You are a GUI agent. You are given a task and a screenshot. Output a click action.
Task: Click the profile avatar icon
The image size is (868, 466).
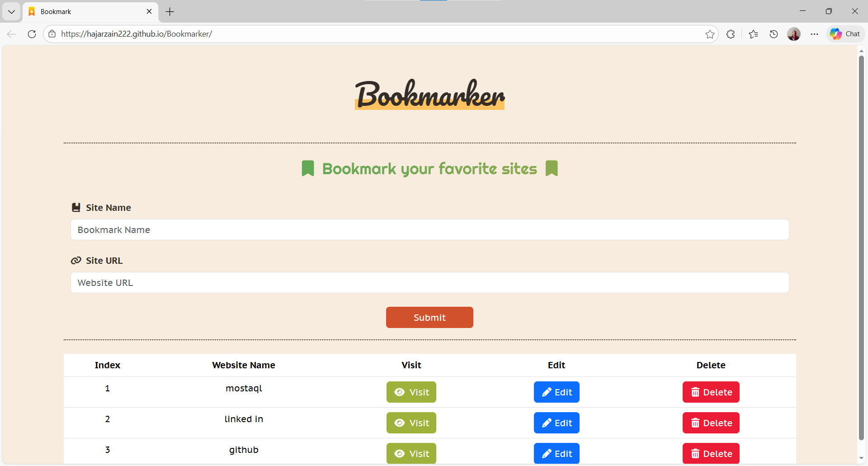pos(794,33)
